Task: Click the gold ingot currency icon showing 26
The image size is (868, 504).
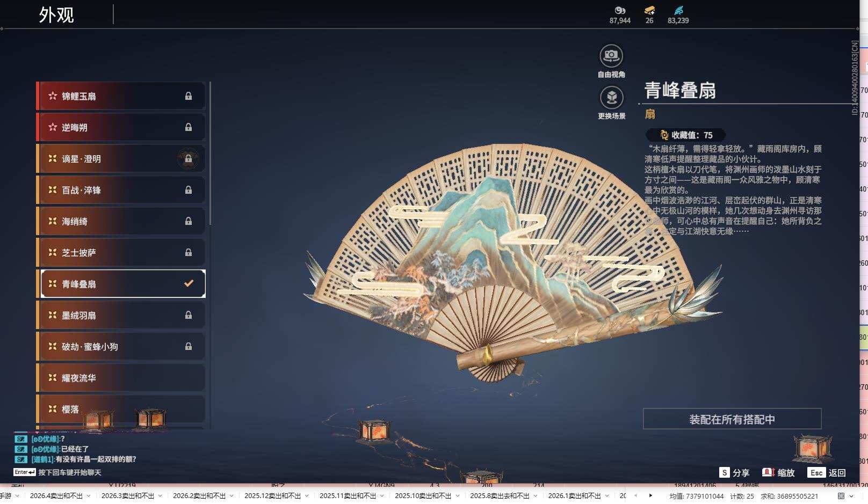Action: point(649,10)
